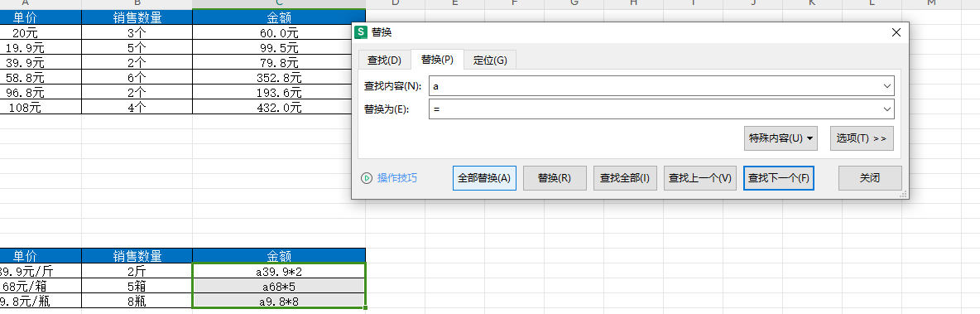
Task: Select cell with 6个
Action: (137, 77)
